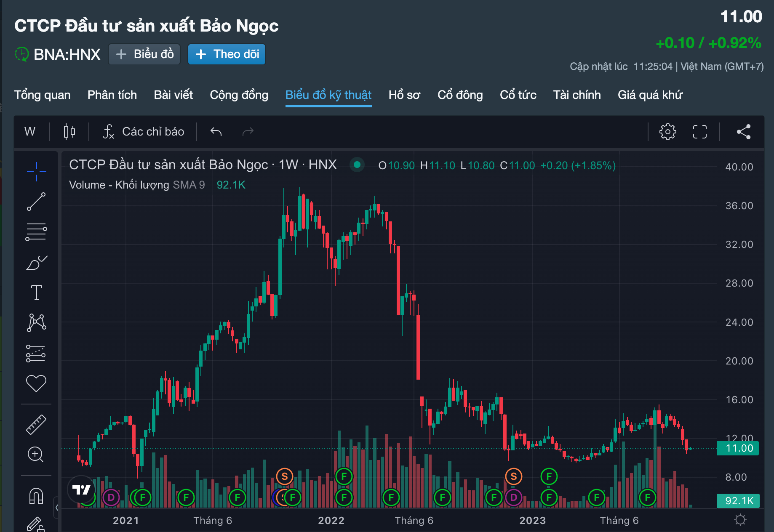The width and height of the screenshot is (774, 532).
Task: Click the Theo dõi follow button
Action: pyautogui.click(x=227, y=54)
